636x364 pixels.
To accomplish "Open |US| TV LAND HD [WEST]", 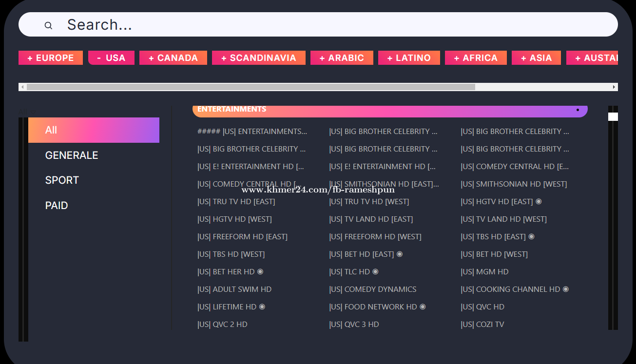I will pyautogui.click(x=503, y=219).
